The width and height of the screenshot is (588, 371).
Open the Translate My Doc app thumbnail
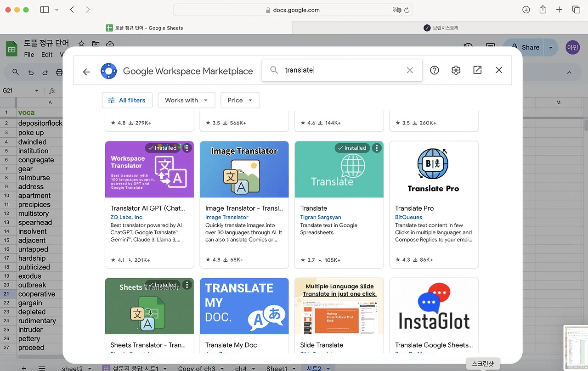click(x=244, y=306)
